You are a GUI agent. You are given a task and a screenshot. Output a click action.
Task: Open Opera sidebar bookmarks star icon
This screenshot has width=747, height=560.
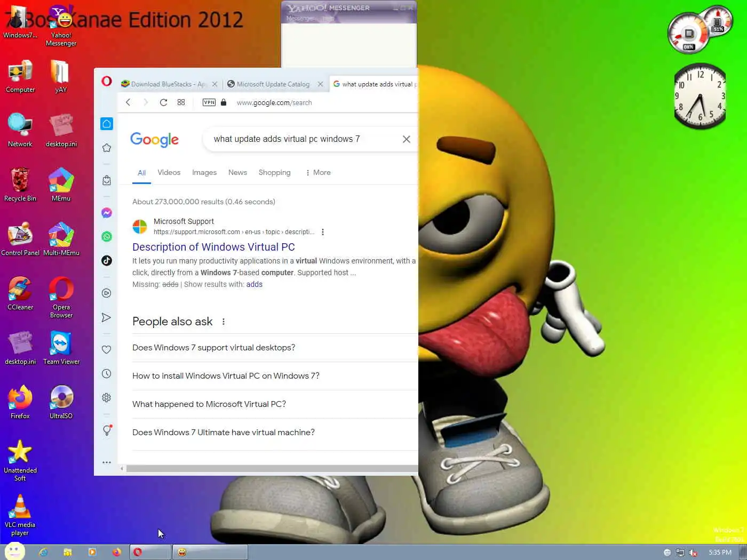click(x=107, y=148)
